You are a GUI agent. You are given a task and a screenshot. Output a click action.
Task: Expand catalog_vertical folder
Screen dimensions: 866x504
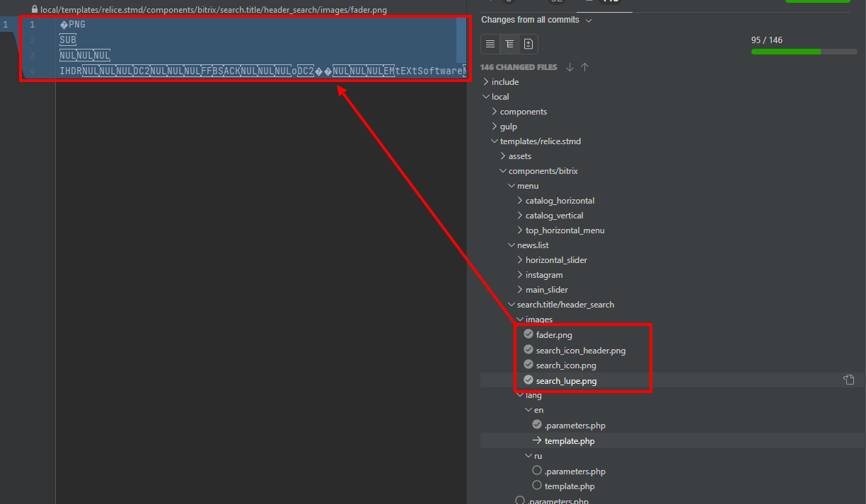click(520, 216)
